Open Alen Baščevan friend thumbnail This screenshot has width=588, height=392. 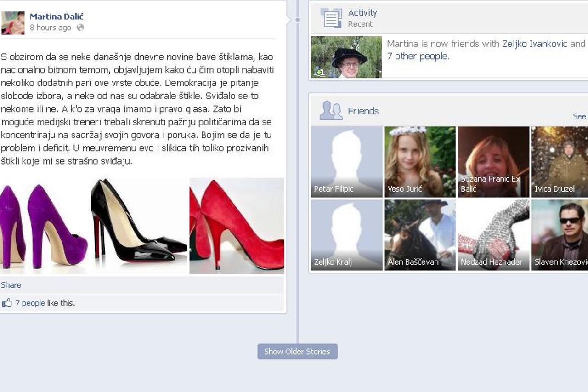(420, 235)
